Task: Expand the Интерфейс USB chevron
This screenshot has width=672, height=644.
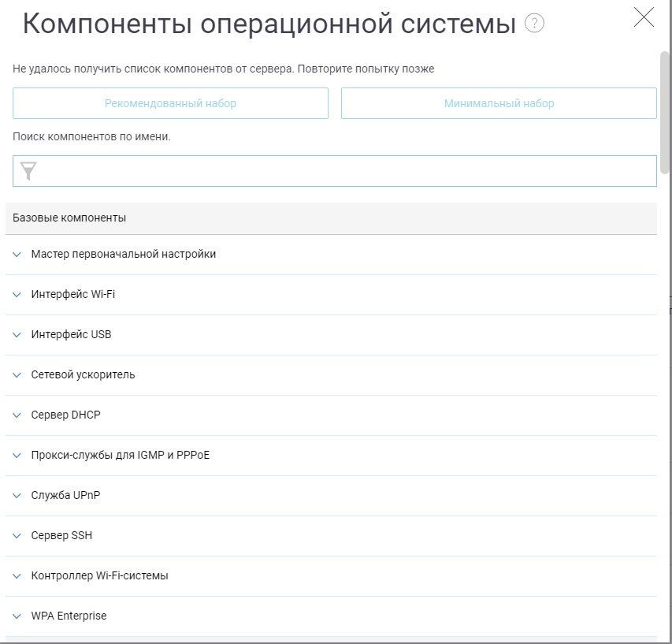Action: 17,335
